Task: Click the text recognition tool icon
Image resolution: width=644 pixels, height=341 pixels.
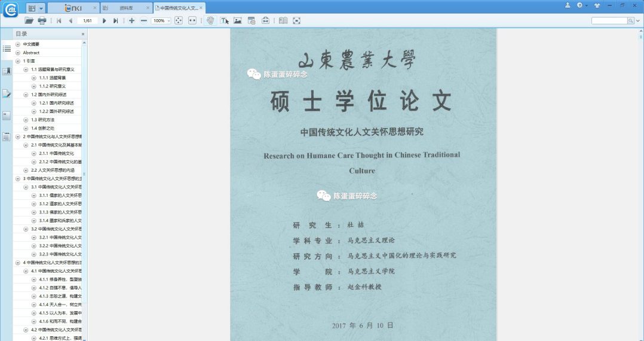Action: pos(252,20)
